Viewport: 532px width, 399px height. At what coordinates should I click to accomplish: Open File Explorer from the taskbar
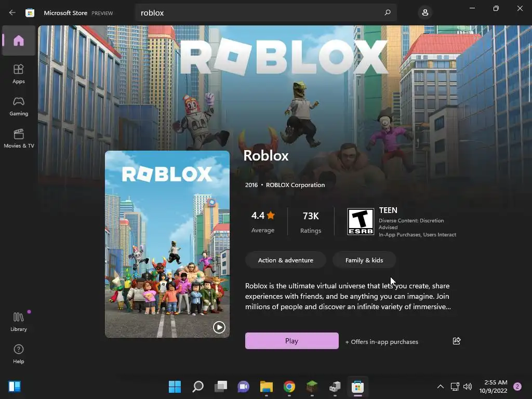click(267, 387)
